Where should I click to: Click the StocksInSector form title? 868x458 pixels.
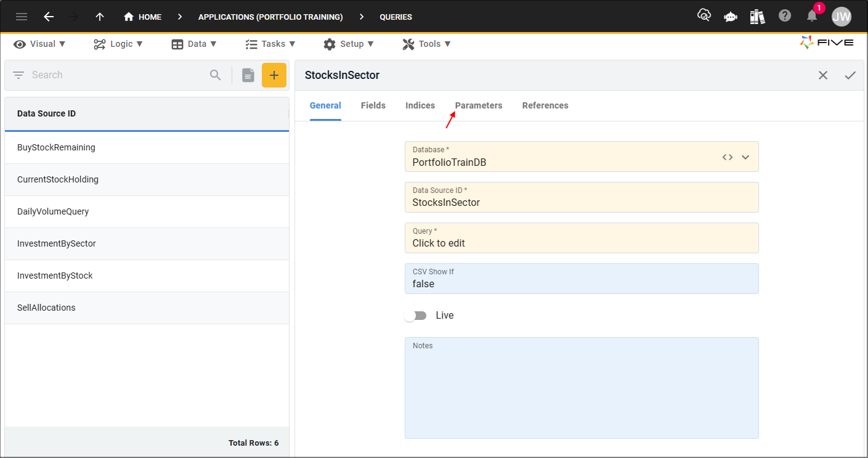tap(342, 75)
